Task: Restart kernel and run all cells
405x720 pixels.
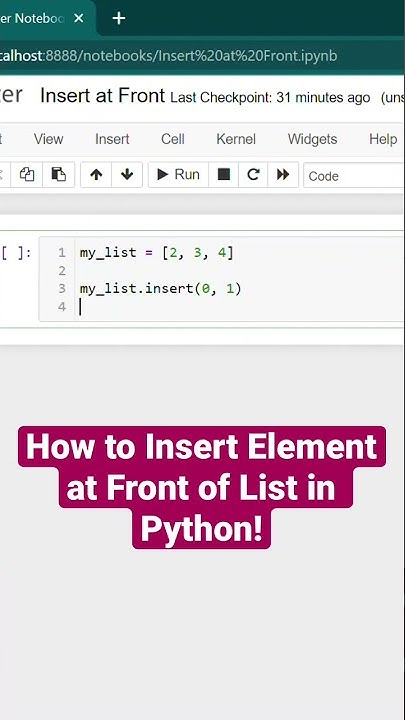Action: (x=283, y=174)
